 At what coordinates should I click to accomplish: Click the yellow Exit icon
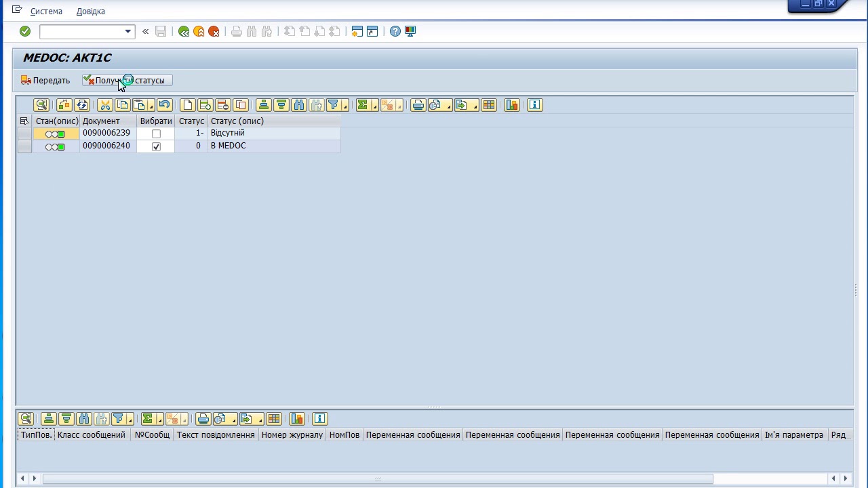coord(199,31)
